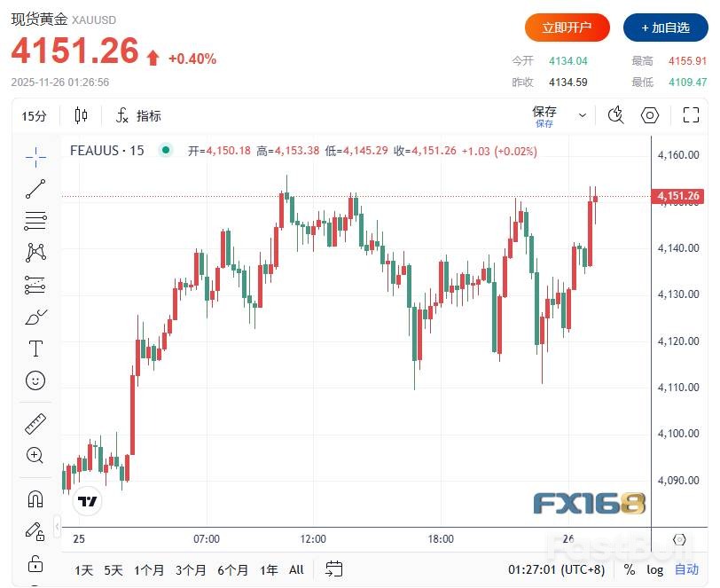This screenshot has height=588, width=720.
Task: Open the Fibonacci retracement tool
Action: click(35, 221)
